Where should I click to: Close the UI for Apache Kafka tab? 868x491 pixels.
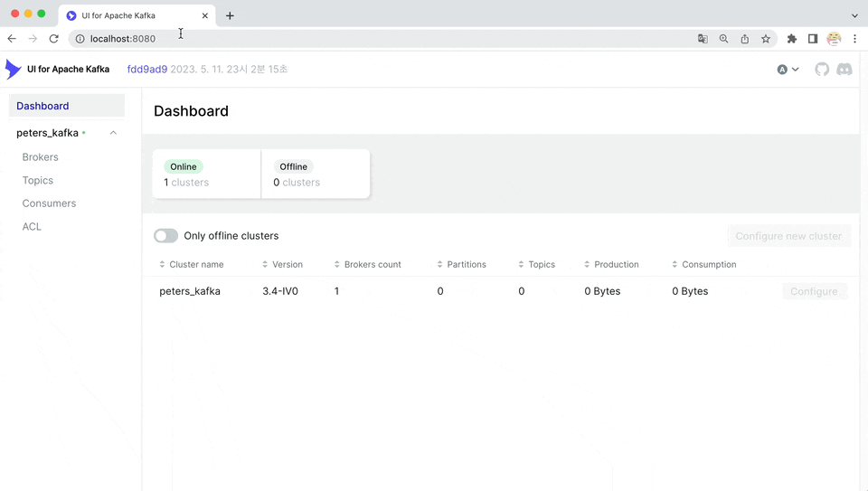[205, 15]
